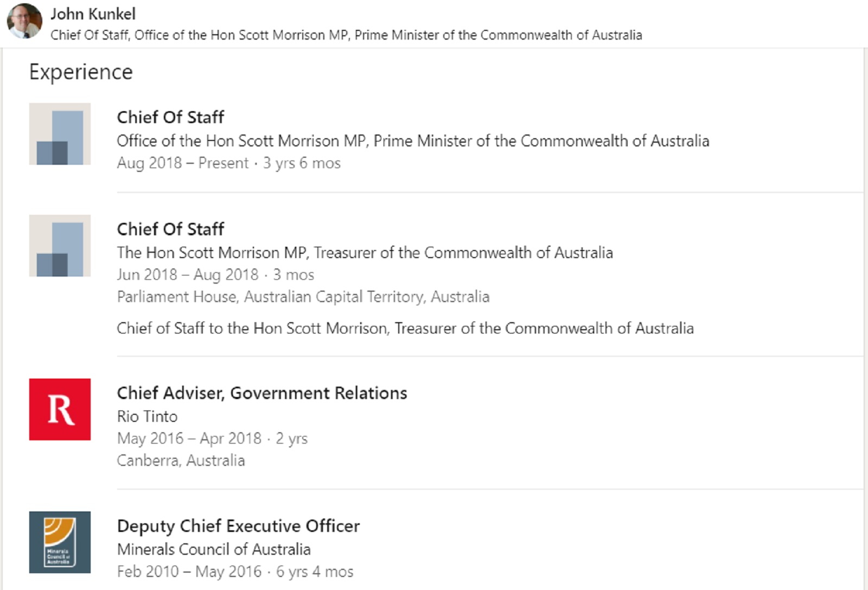
Task: Click Chief Adviser, Government Relations title
Action: click(x=262, y=393)
